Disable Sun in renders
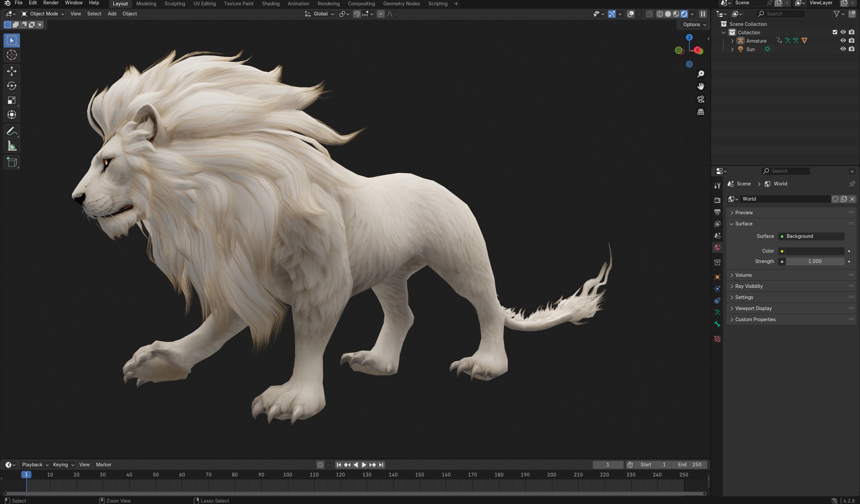The width and height of the screenshot is (860, 504). 852,49
